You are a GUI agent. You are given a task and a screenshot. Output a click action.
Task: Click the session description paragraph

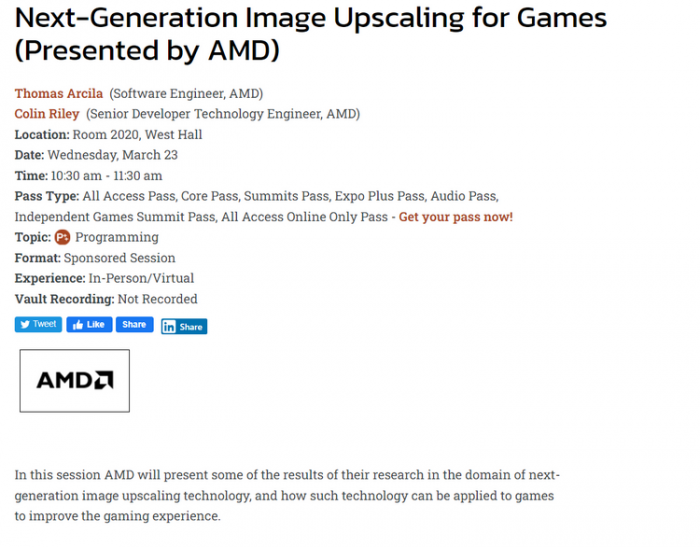285,495
